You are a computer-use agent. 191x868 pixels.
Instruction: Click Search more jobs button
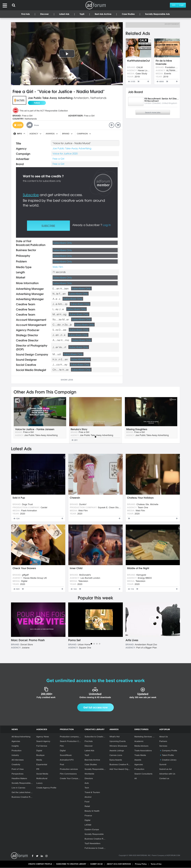click(153, 112)
